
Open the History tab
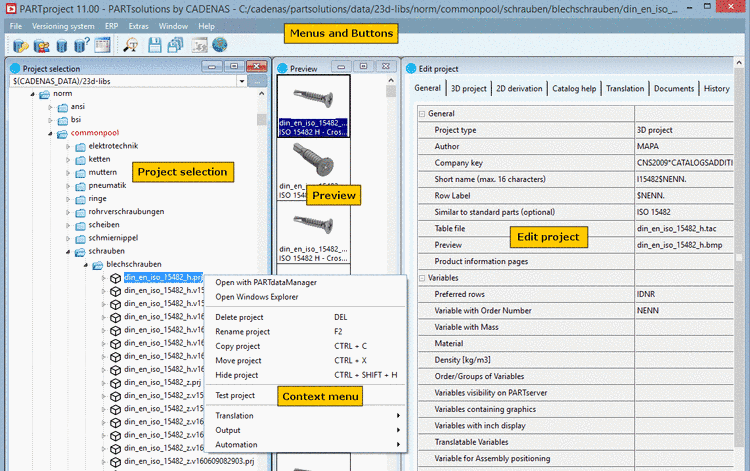pos(717,88)
